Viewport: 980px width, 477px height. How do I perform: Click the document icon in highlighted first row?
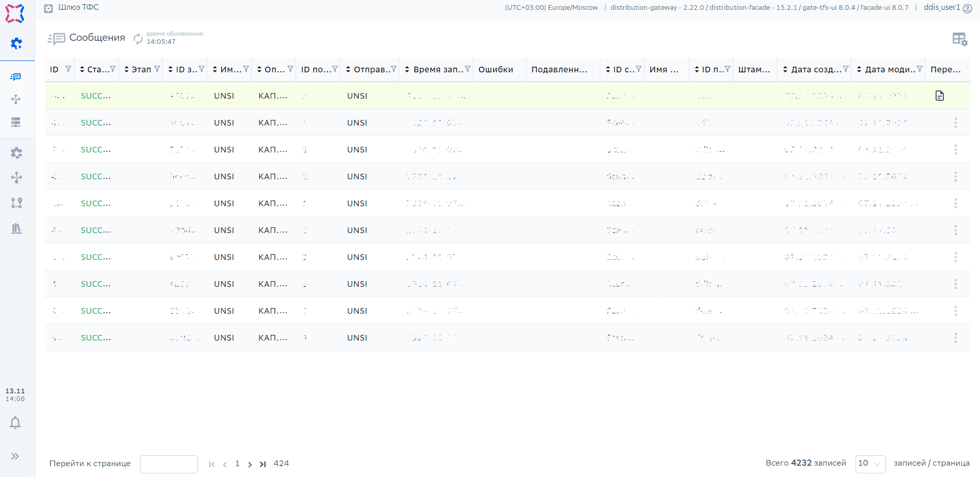coord(940,96)
